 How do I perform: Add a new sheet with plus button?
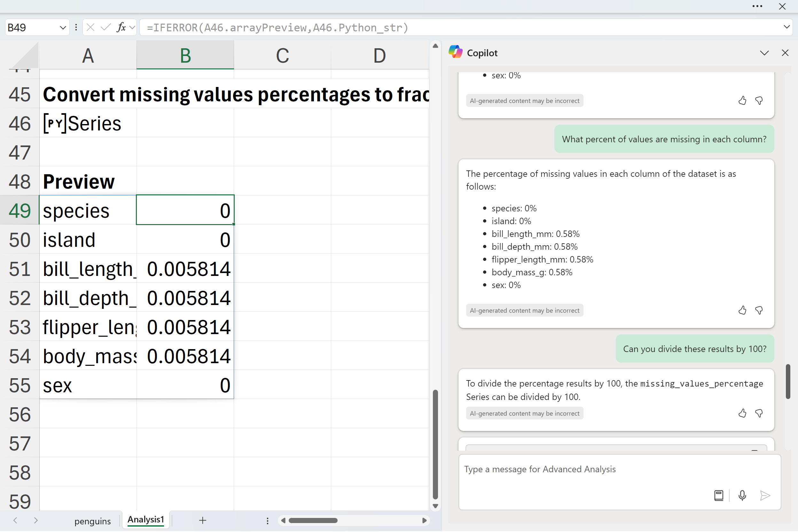(x=203, y=520)
